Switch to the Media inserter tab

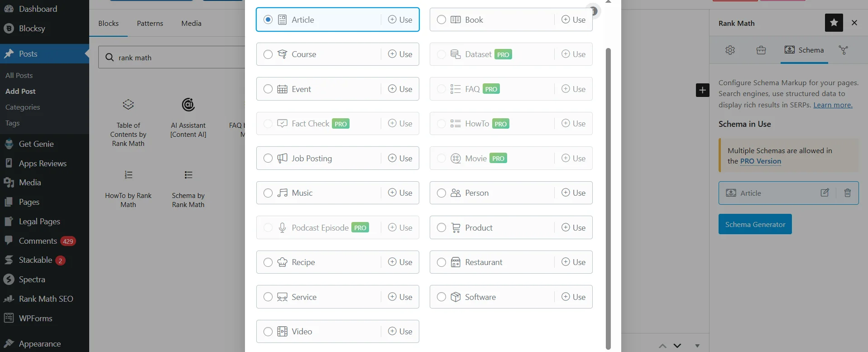tap(192, 23)
